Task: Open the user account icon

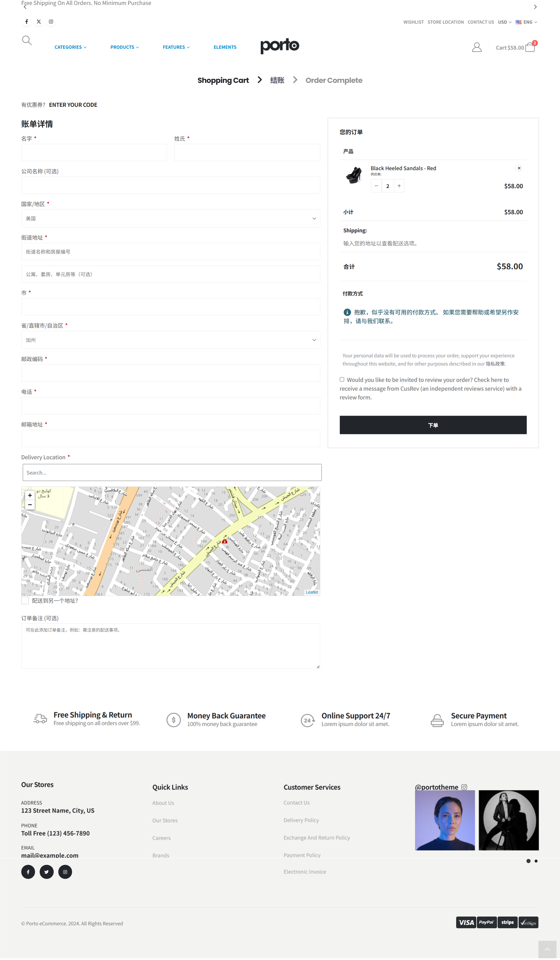Action: pos(477,47)
